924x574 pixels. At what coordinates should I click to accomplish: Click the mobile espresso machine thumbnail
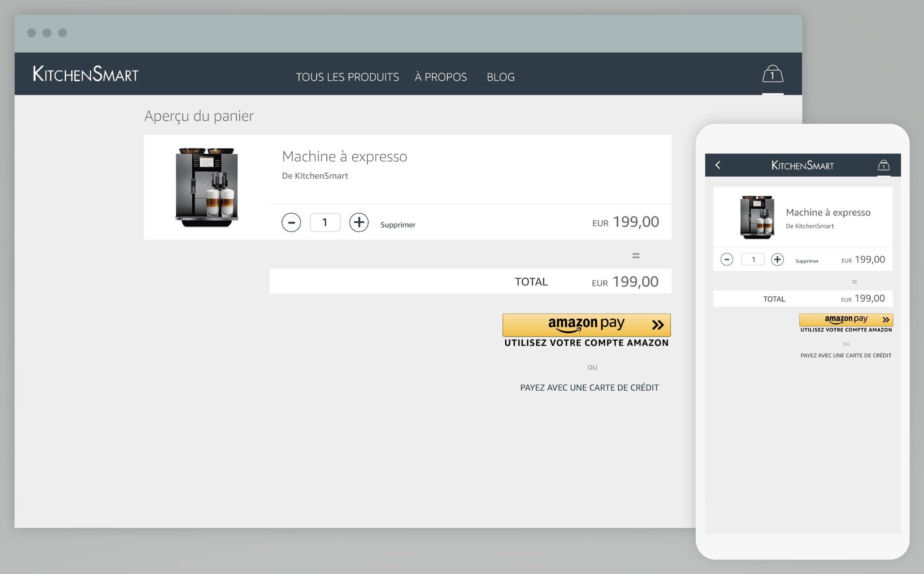[757, 217]
